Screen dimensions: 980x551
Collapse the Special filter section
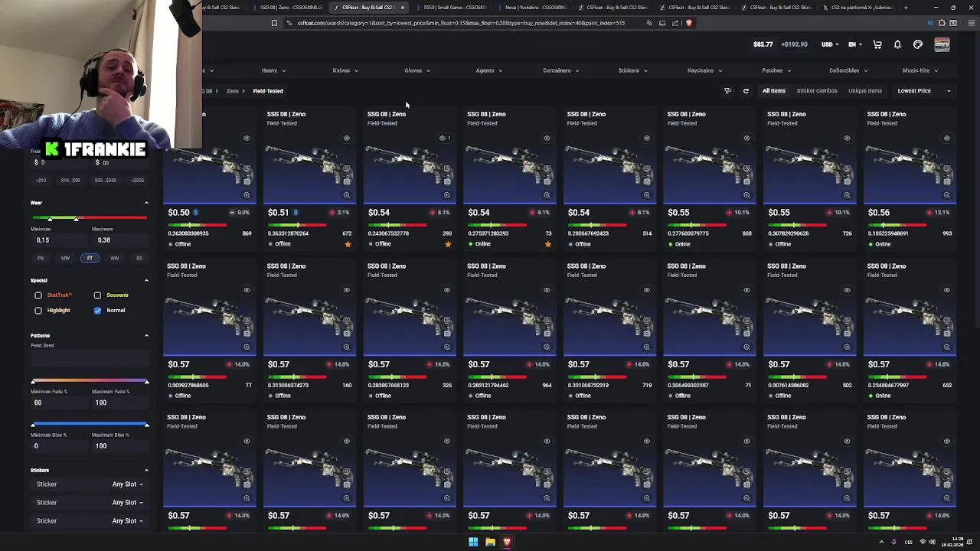(146, 281)
